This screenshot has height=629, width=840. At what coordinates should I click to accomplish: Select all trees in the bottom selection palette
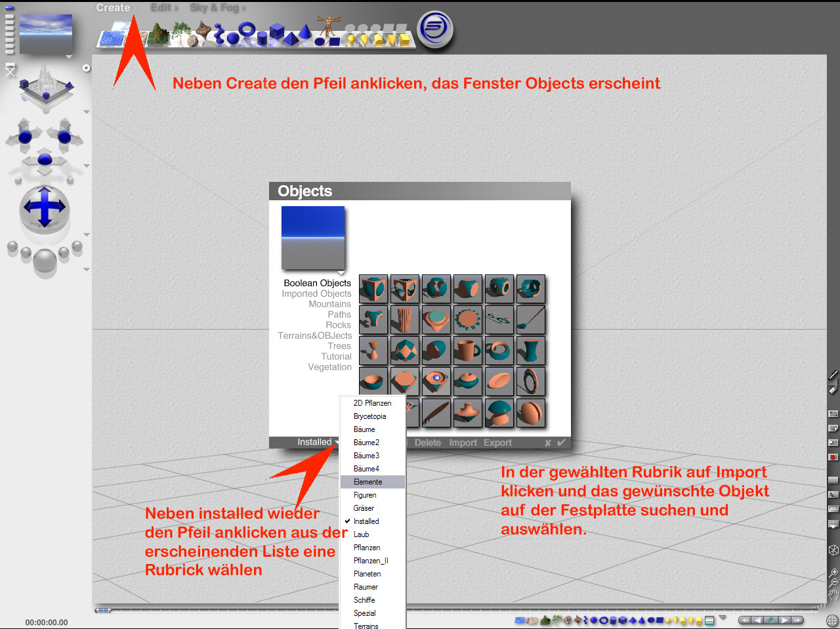[556, 620]
